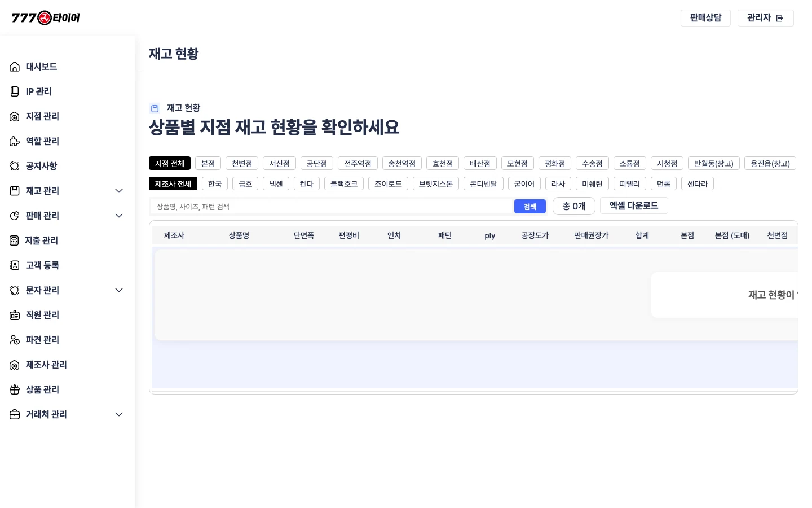This screenshot has height=508, width=812.
Task: Click the 파견 관리 person icon
Action: [x=15, y=340]
